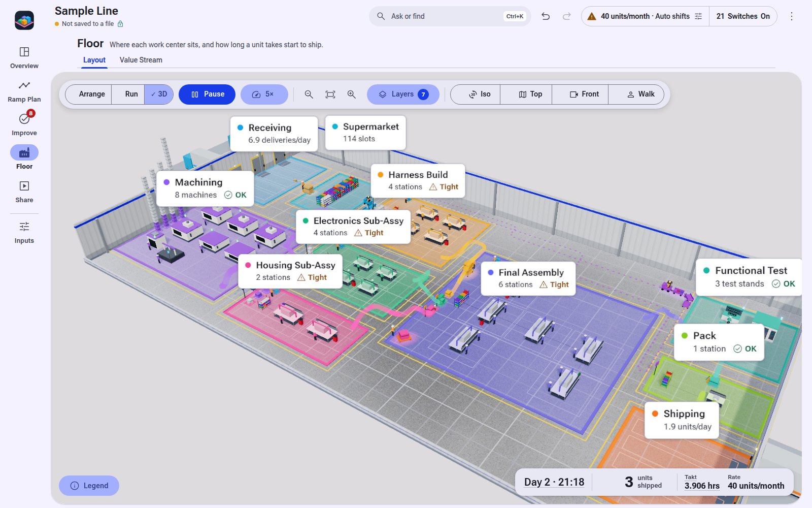Image resolution: width=812 pixels, height=508 pixels.
Task: Select the Shipping label card
Action: [x=682, y=420]
